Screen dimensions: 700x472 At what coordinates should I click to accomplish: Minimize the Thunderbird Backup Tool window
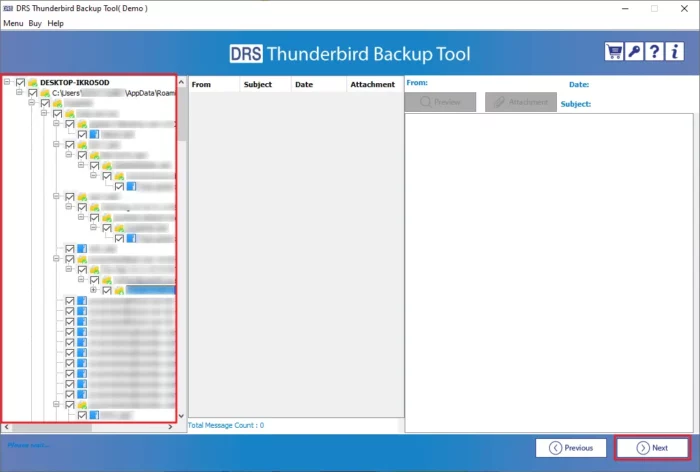coord(625,8)
